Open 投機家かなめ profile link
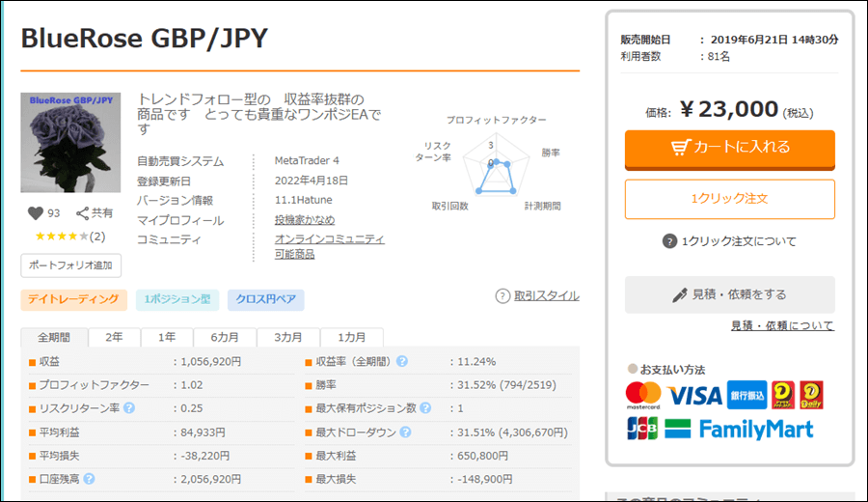 pos(306,220)
